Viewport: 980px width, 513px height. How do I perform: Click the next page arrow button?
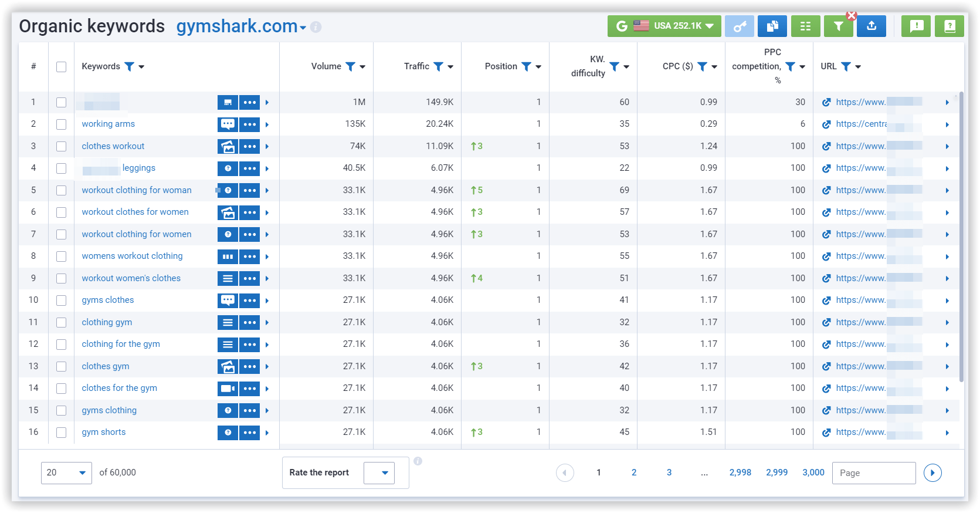pos(932,473)
